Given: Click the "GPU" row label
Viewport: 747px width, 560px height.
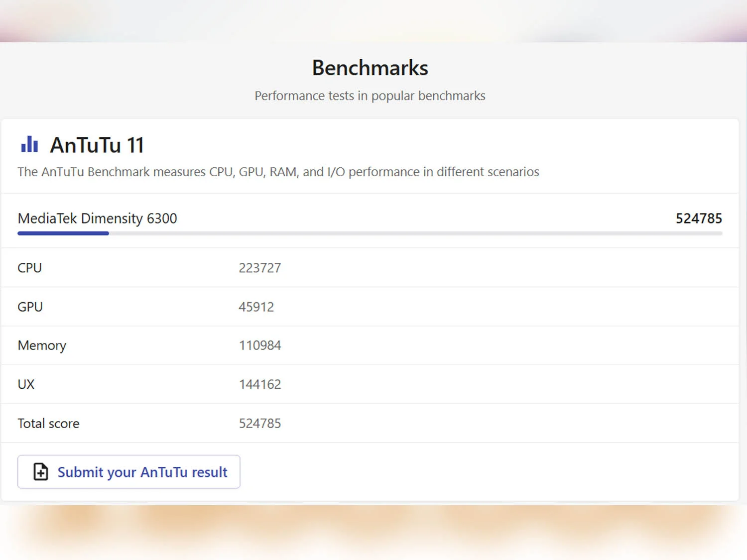Looking at the screenshot, I should coord(30,307).
